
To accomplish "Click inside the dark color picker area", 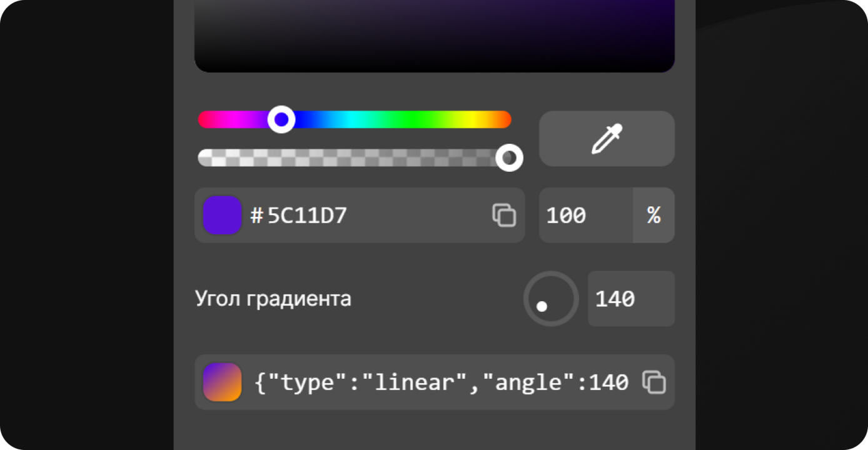I will coord(435,34).
